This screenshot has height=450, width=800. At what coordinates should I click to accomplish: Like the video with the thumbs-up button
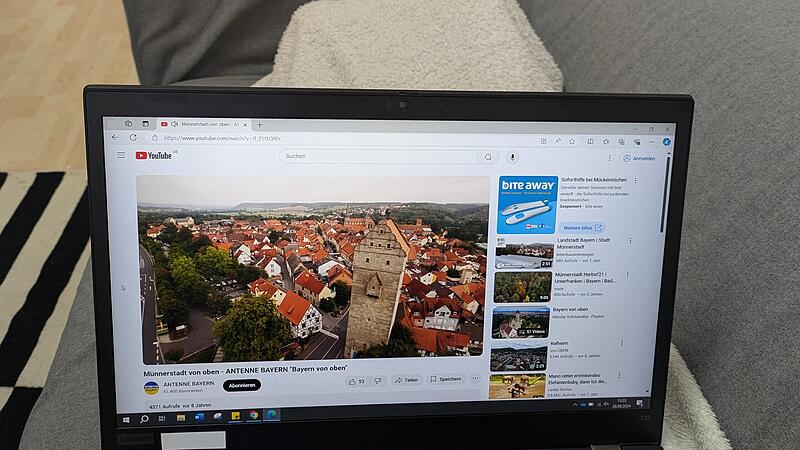click(x=357, y=381)
